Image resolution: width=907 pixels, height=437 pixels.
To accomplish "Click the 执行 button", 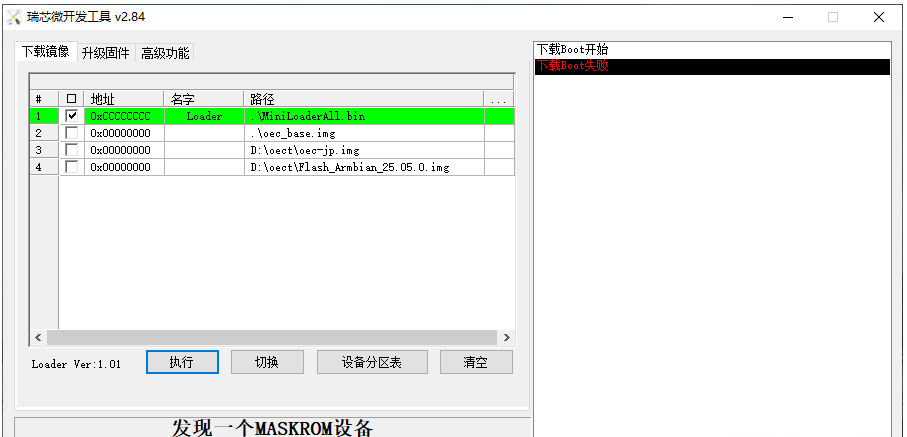I will [182, 362].
